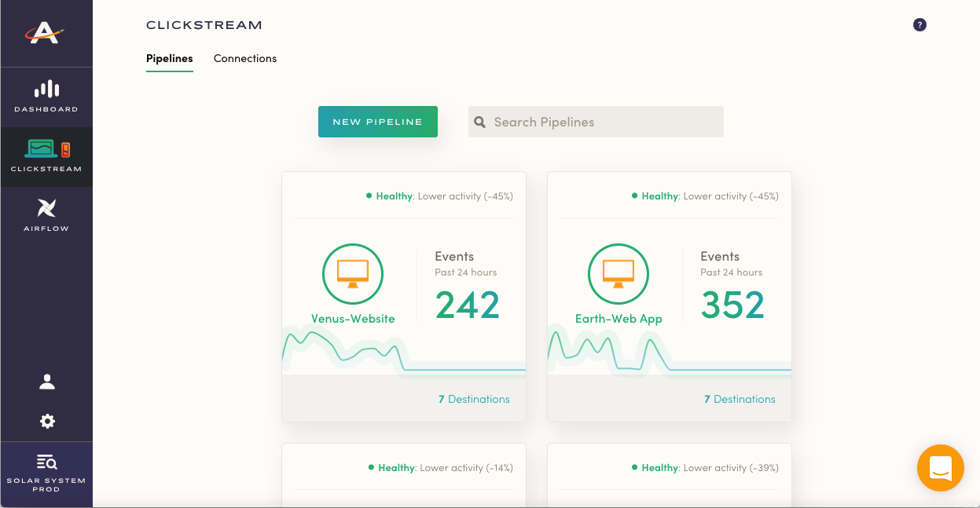This screenshot has height=508, width=980.
Task: Click the Astronomer logo icon
Action: point(46,33)
